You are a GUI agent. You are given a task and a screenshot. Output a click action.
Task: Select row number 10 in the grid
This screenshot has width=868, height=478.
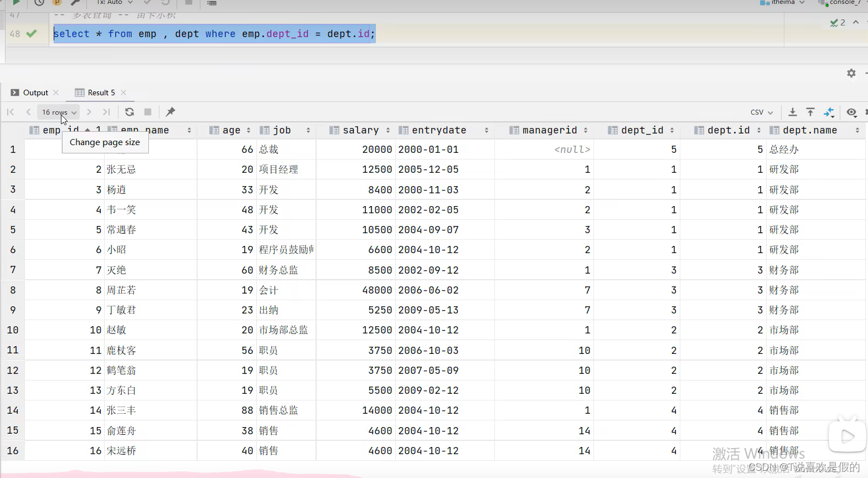[13, 330]
